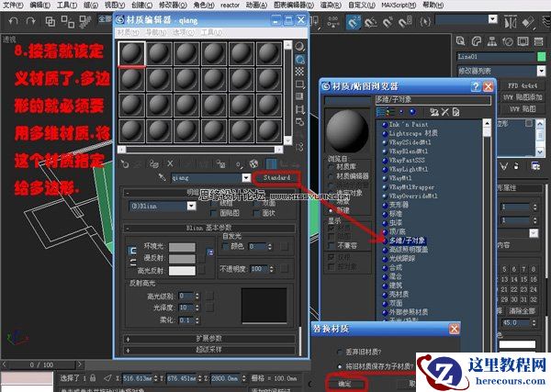Click the Undo arrow in main toolbar

click(13, 21)
